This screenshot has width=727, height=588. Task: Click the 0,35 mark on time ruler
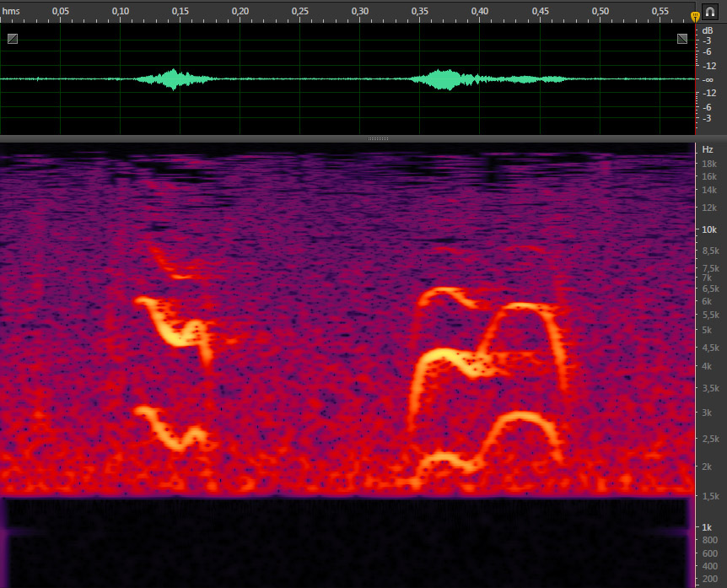[420, 11]
